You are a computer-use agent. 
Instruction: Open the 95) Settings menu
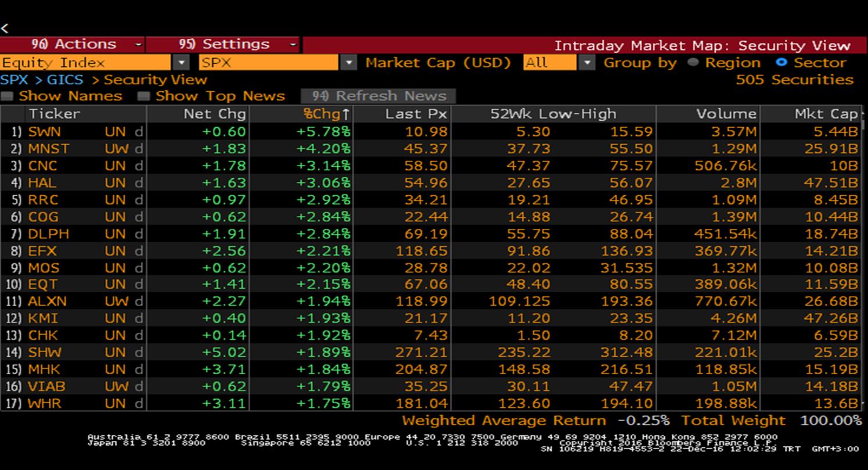[x=223, y=44]
